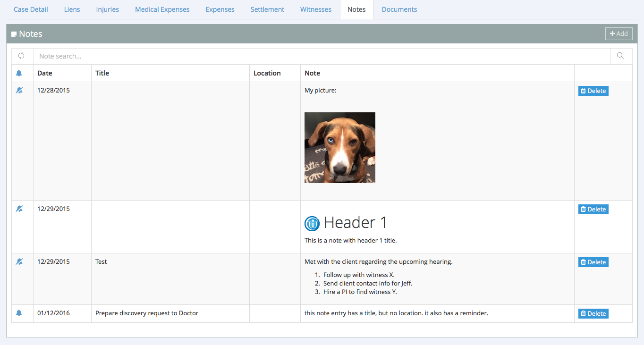Open the Case Detail tab

point(31,9)
